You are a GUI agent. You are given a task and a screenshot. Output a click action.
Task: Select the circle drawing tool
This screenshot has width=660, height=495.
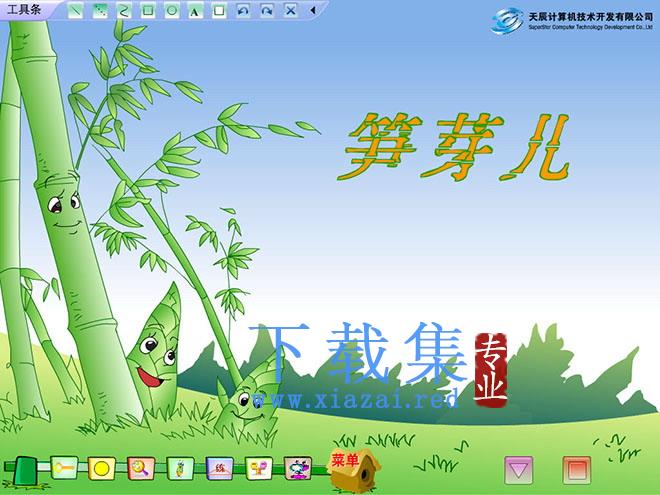pos(172,11)
